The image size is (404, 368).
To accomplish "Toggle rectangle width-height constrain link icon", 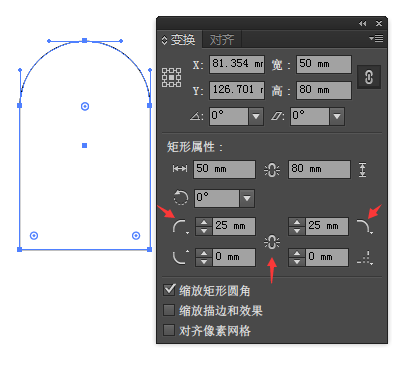I will point(272,170).
